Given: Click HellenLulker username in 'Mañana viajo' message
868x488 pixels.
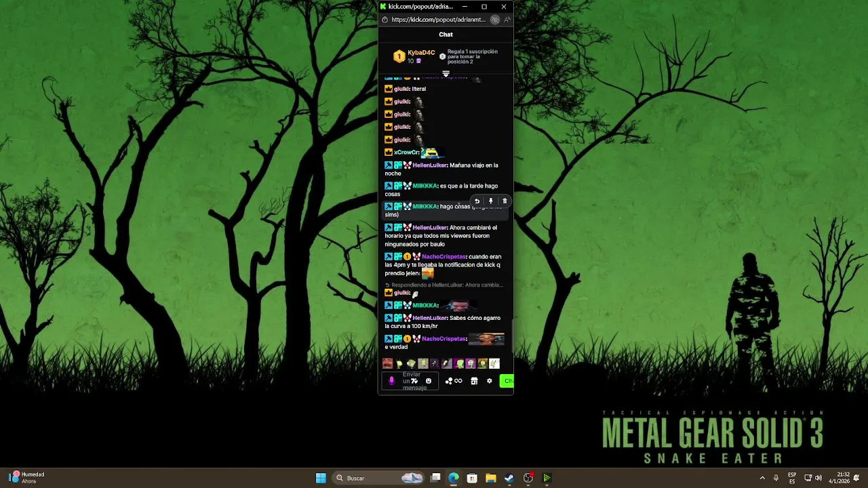Looking at the screenshot, I should click(430, 165).
